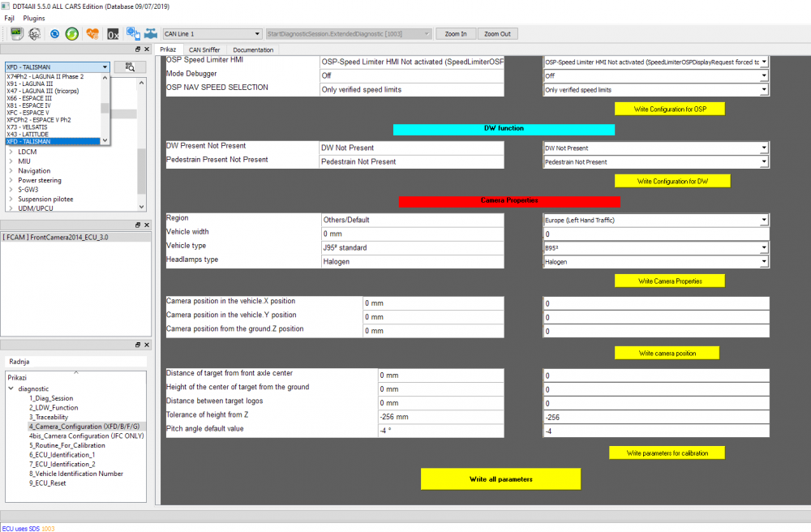Click the blue valve toolbar icon
Viewport: 811px width, 532px height.
(151, 34)
